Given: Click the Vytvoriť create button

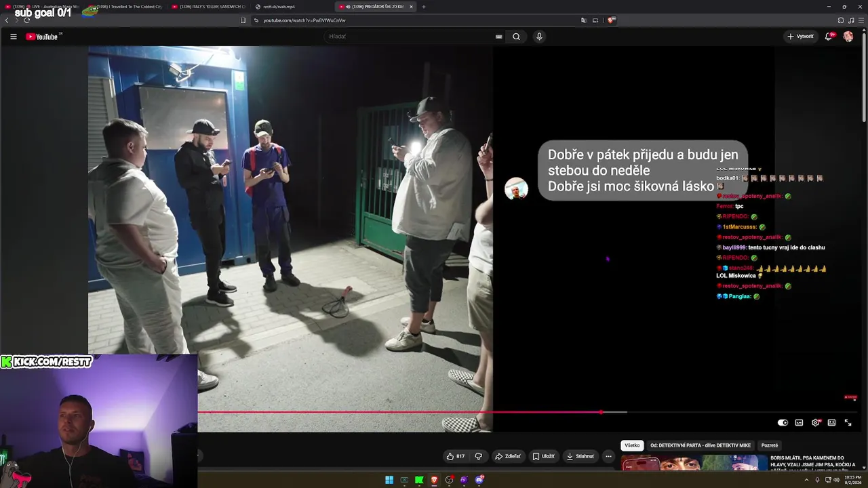Looking at the screenshot, I should [800, 37].
